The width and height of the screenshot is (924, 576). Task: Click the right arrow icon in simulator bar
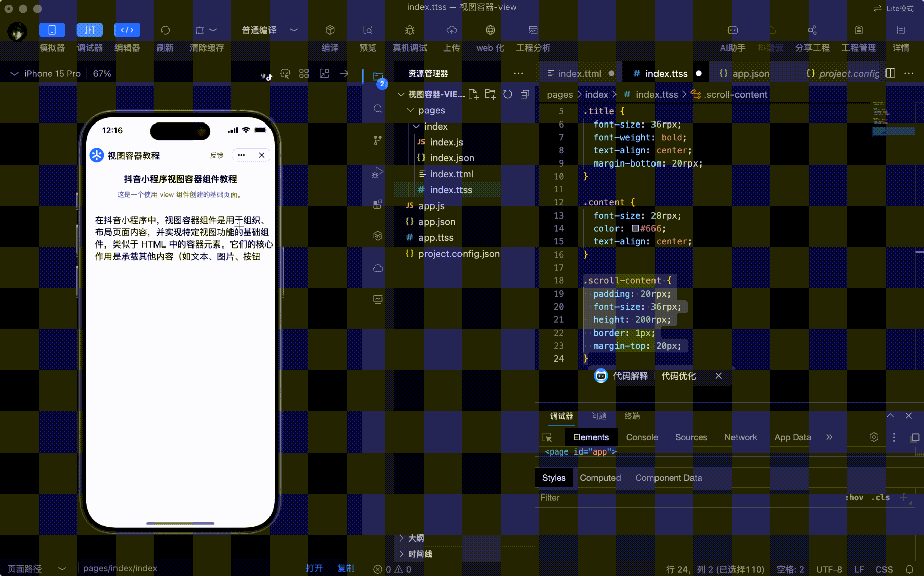pos(344,74)
